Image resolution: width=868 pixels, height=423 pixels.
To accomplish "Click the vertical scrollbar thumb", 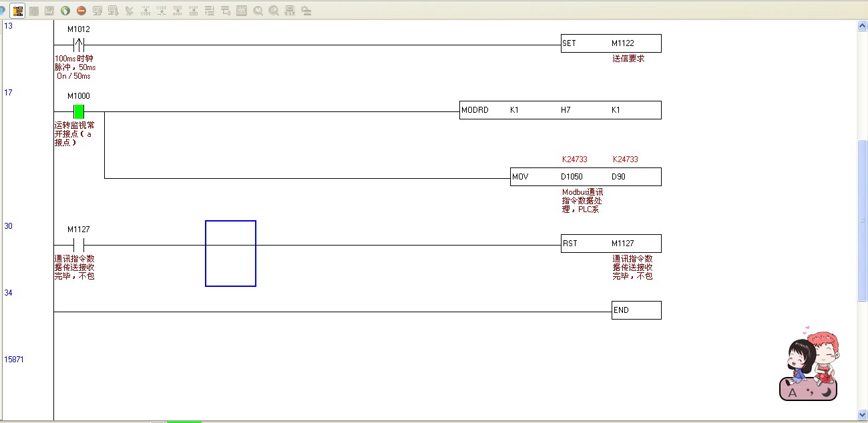I will [x=862, y=220].
